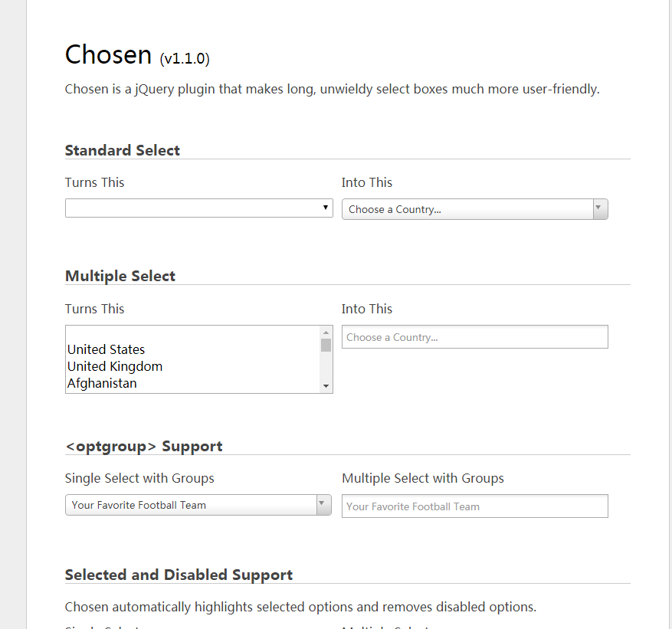Click the Football Team single select arrow
The height and width of the screenshot is (629, 672).
pos(323,505)
